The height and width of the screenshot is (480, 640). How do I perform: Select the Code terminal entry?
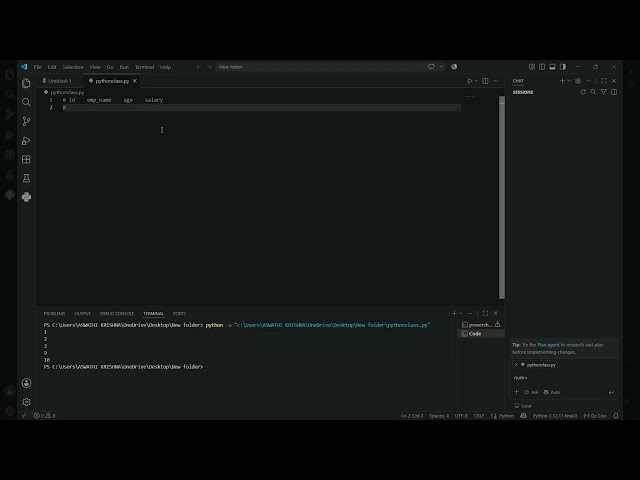pyautogui.click(x=481, y=334)
